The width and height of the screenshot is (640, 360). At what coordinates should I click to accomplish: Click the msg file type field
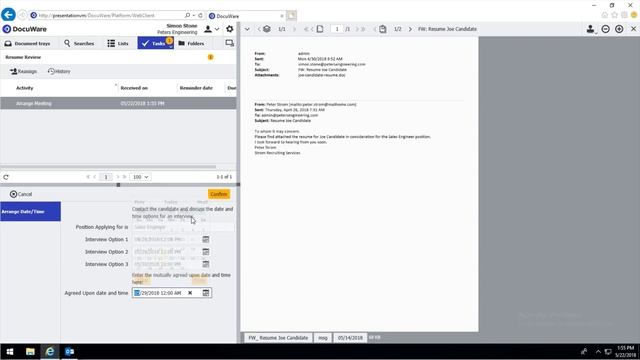(x=322, y=338)
